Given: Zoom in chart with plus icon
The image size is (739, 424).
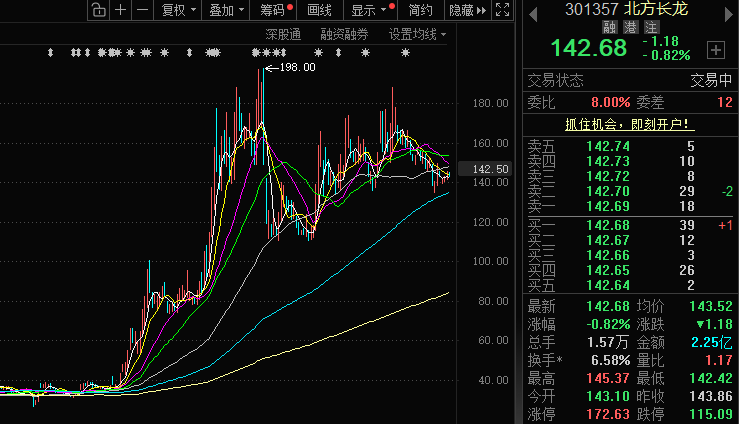Looking at the screenshot, I should click(x=121, y=10).
